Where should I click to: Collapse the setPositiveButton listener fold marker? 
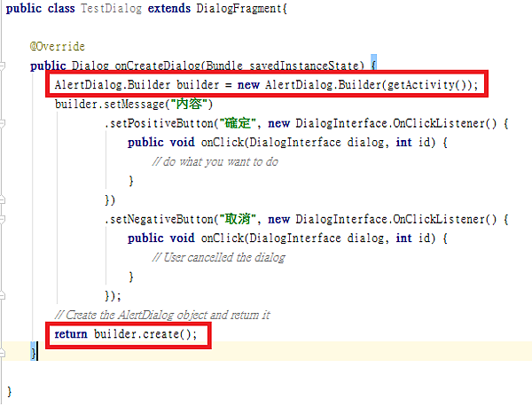[2, 123]
